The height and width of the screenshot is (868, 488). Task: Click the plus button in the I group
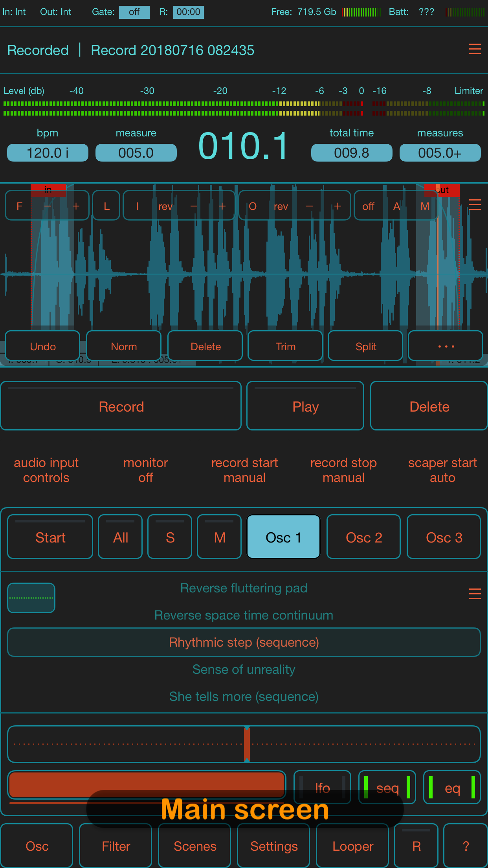tap(222, 206)
